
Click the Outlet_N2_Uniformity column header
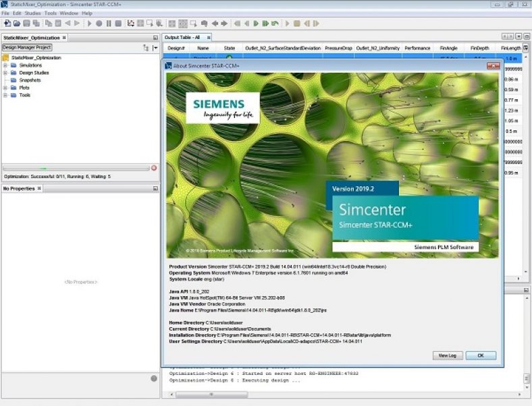377,48
